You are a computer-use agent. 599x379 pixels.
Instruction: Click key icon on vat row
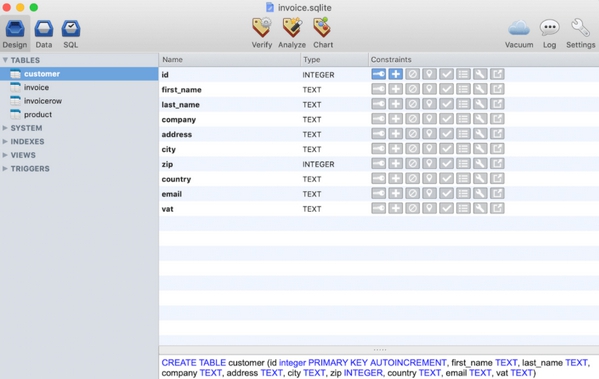(379, 208)
